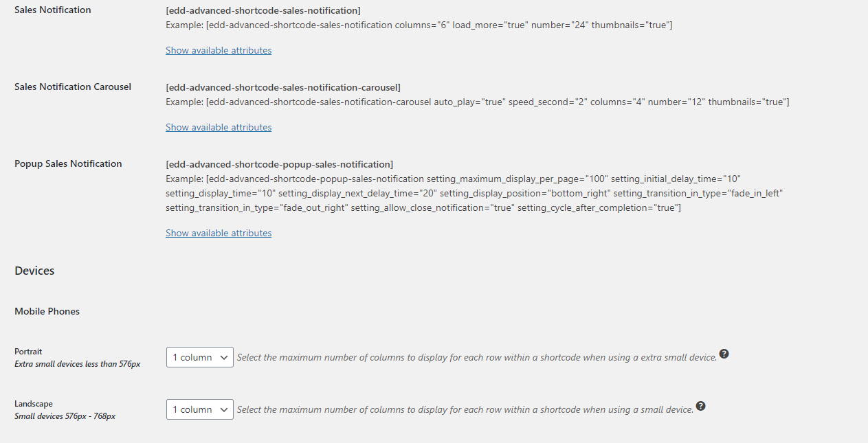
Task: Select the Sales Notification Carousel row label
Action: 73,87
